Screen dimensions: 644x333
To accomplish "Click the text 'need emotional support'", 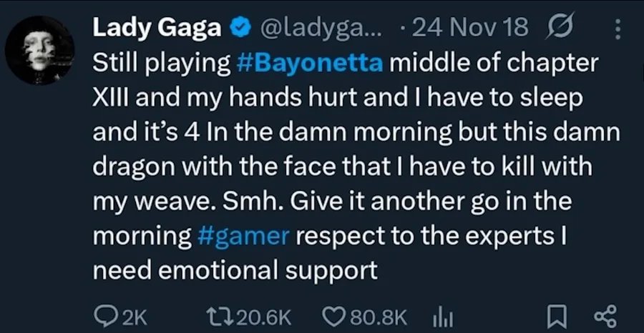I will pyautogui.click(x=235, y=271).
